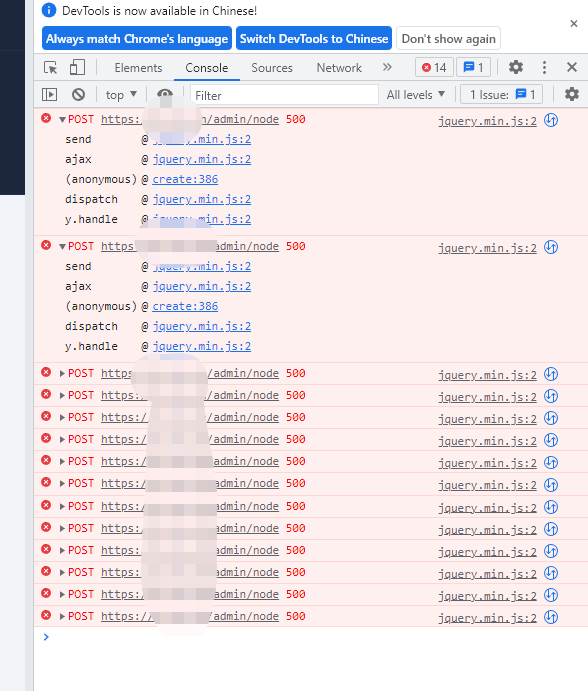The width and height of the screenshot is (588, 691).
Task: Open the Sources tab
Action: click(x=272, y=68)
